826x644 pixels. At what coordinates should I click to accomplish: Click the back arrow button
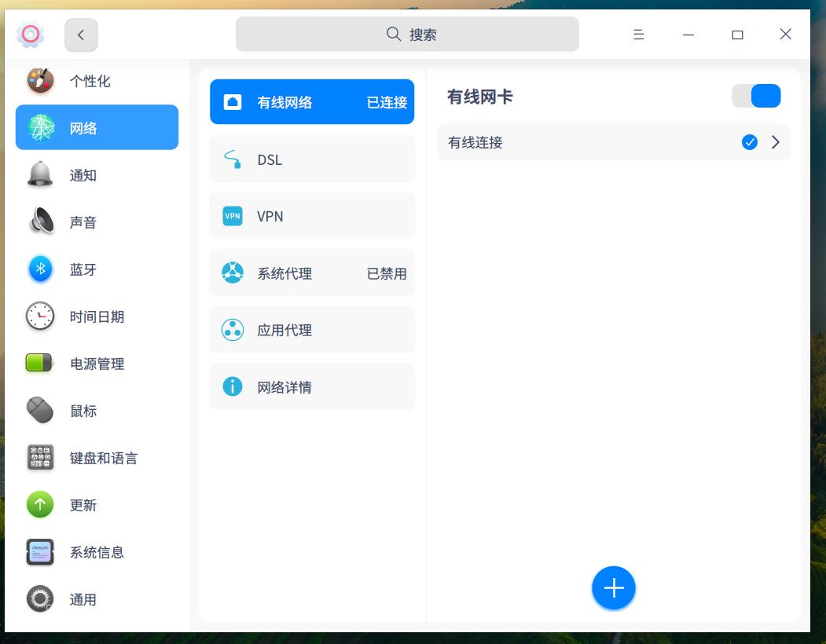[82, 34]
